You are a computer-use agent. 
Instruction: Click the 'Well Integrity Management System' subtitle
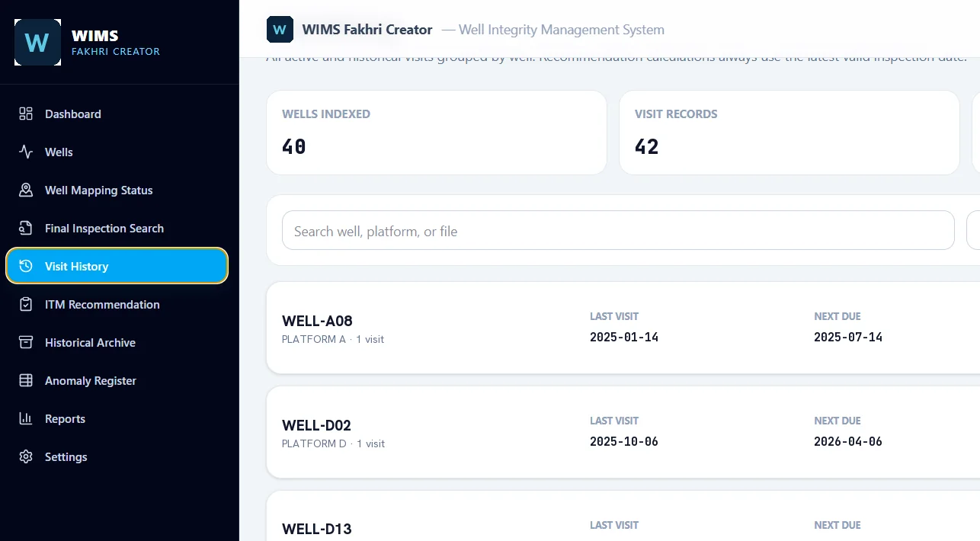coord(562,30)
